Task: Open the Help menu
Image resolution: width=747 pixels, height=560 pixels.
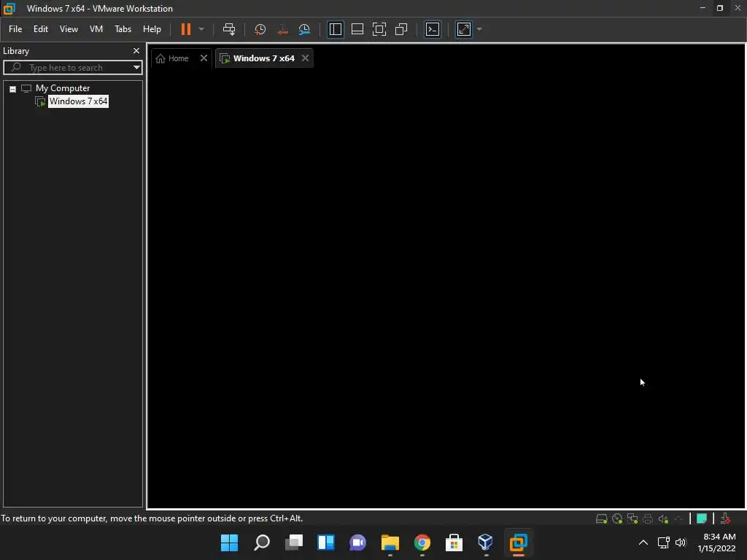Action: [152, 29]
